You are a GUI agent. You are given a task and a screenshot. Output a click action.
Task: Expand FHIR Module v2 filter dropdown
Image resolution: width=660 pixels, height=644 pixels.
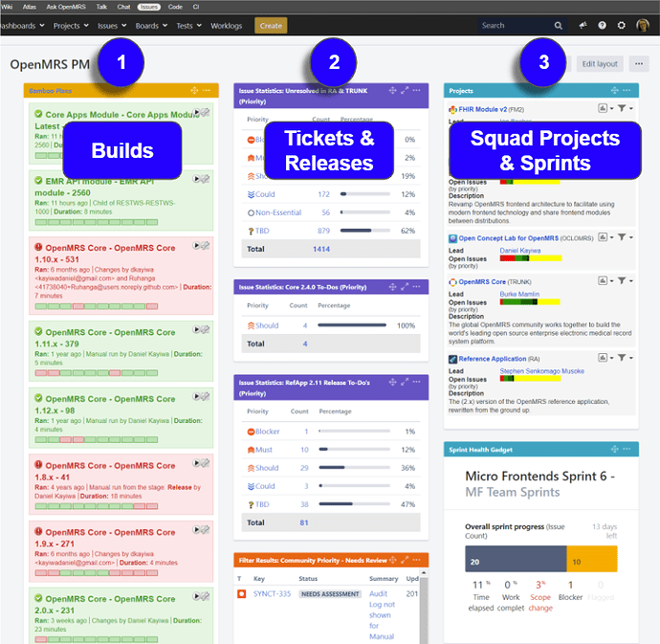[625, 109]
